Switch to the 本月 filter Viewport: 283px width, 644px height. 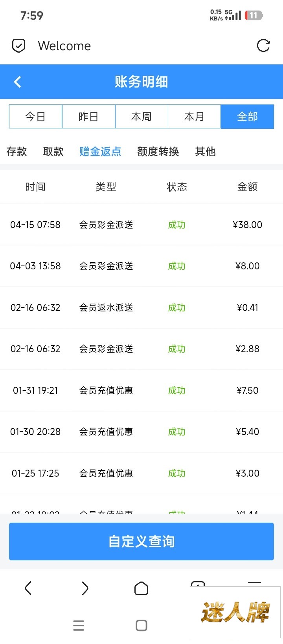[x=194, y=117]
